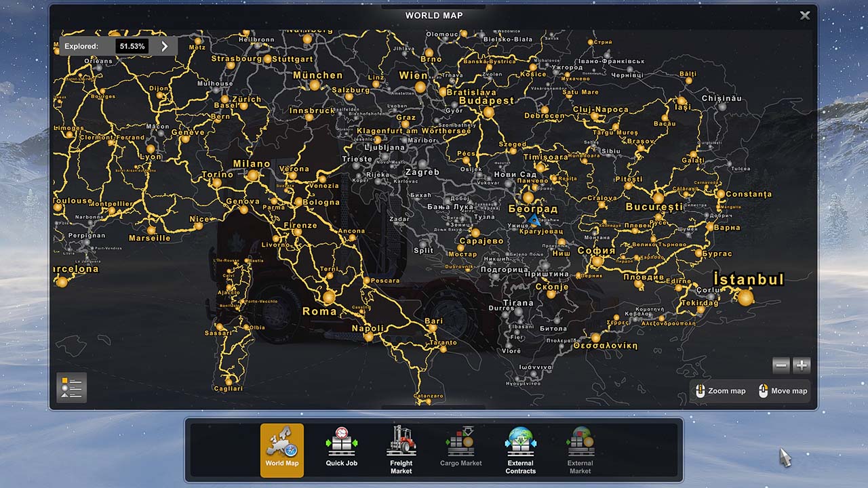This screenshot has height=488, width=868.
Task: Select the blue player position marker
Action: [x=534, y=221]
